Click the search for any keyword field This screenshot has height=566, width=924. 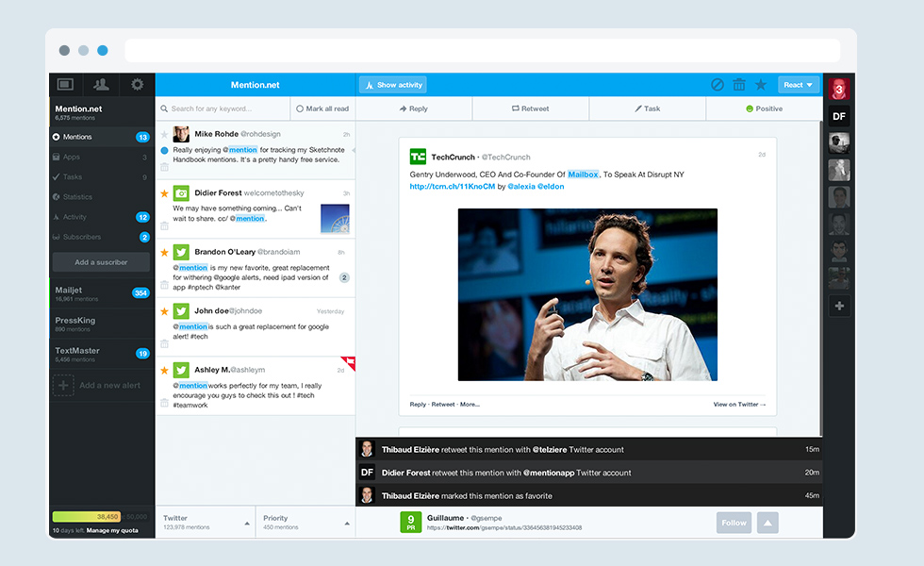point(224,108)
